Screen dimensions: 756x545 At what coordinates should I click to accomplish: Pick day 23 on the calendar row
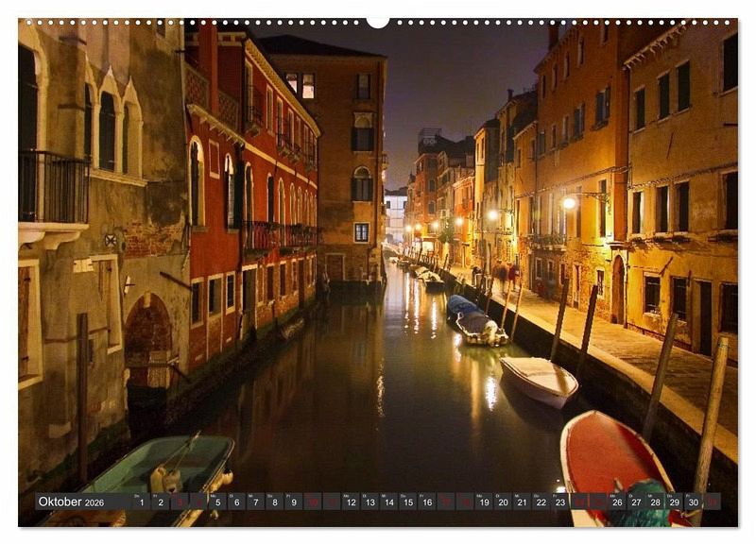[559, 502]
